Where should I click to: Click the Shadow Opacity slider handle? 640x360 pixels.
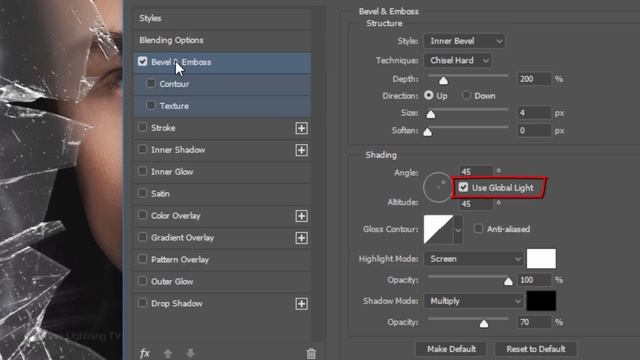click(484, 324)
